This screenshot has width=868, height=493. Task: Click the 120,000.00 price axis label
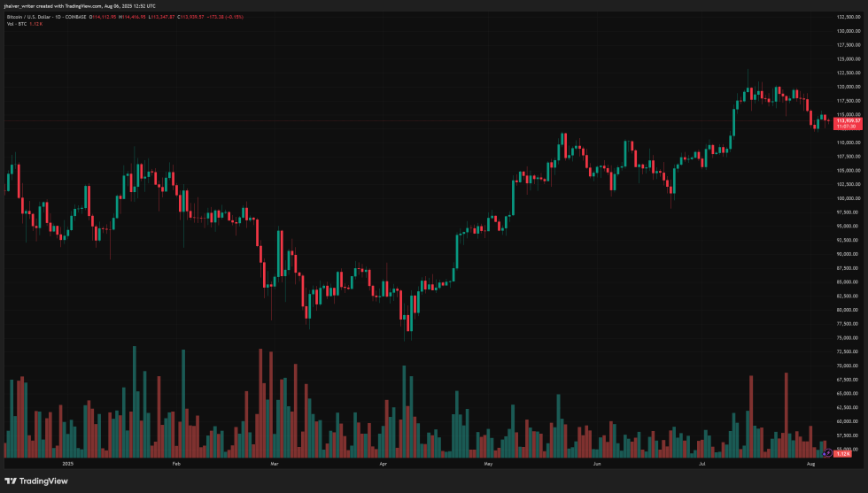tap(849, 87)
